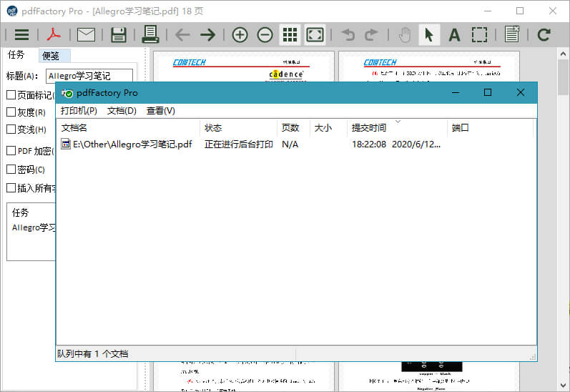Image resolution: width=570 pixels, height=392 pixels.
Task: Open the 文档(D) menu
Action: click(x=122, y=111)
